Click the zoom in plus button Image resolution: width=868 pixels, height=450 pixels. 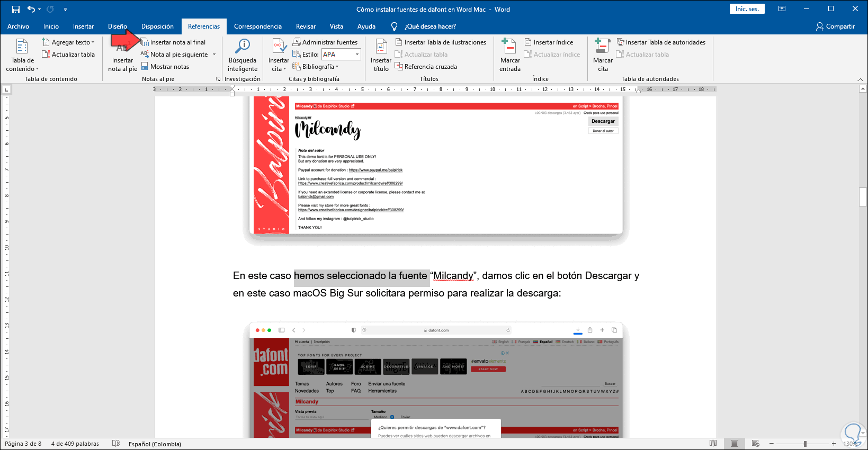tap(834, 444)
